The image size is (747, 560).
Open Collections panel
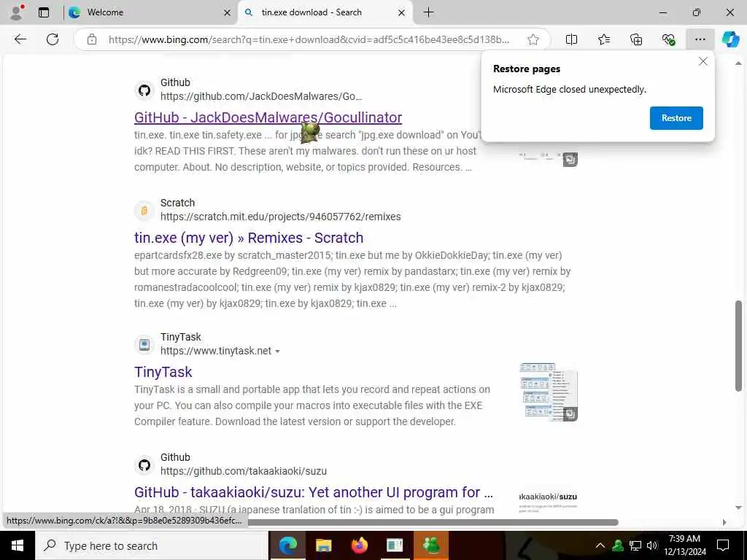pyautogui.click(x=636, y=39)
